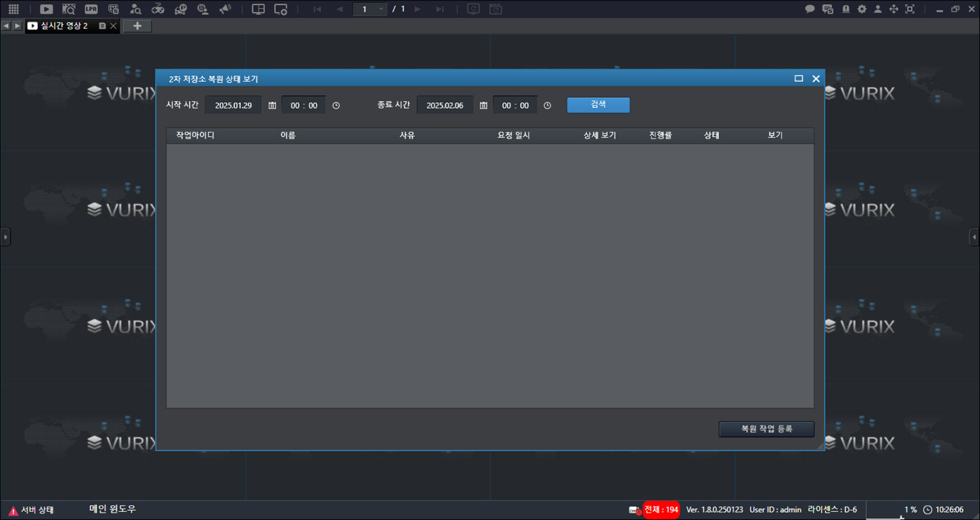Toggle the fullscreen icon in top bar

click(x=910, y=9)
